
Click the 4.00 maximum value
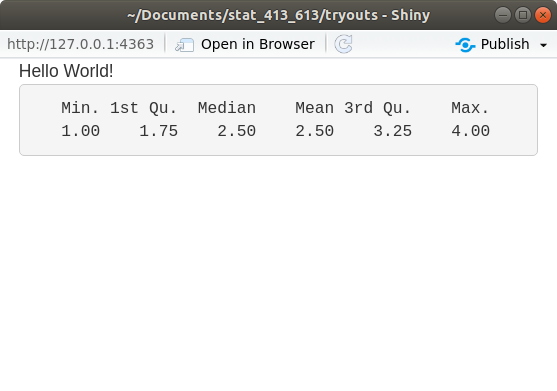tap(470, 131)
